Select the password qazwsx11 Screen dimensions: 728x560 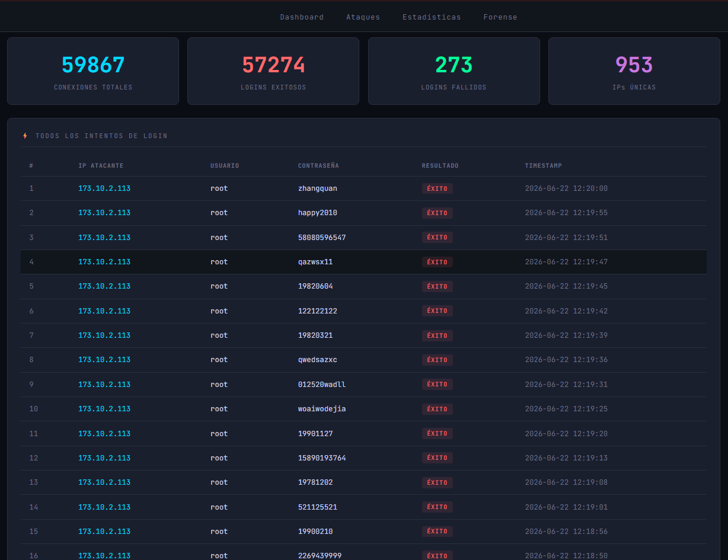pos(315,262)
